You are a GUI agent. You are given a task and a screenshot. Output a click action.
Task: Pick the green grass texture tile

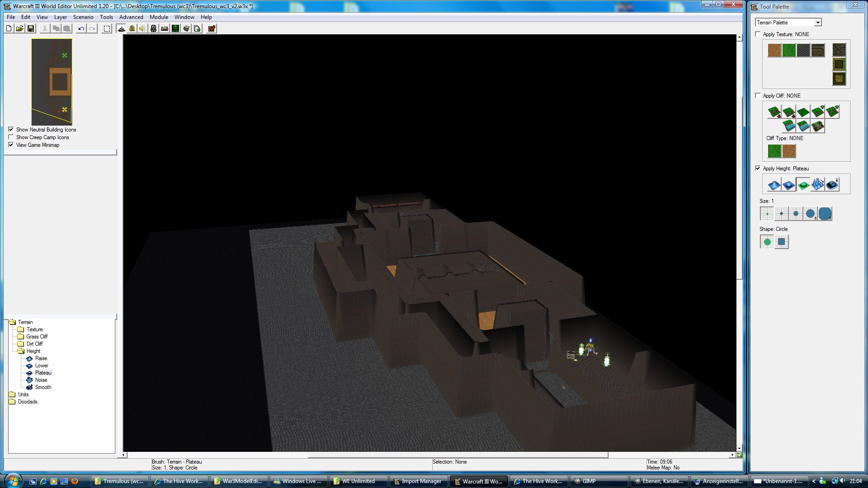pyautogui.click(x=788, y=50)
